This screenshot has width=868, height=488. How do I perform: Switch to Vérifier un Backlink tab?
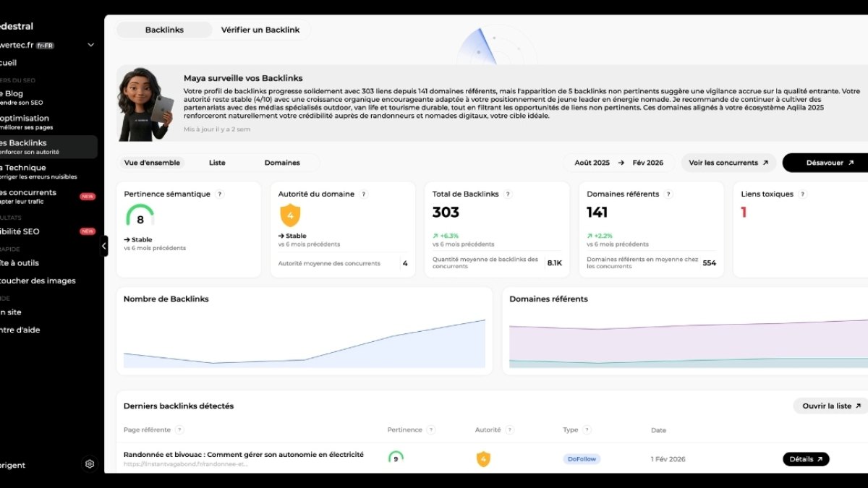[260, 30]
